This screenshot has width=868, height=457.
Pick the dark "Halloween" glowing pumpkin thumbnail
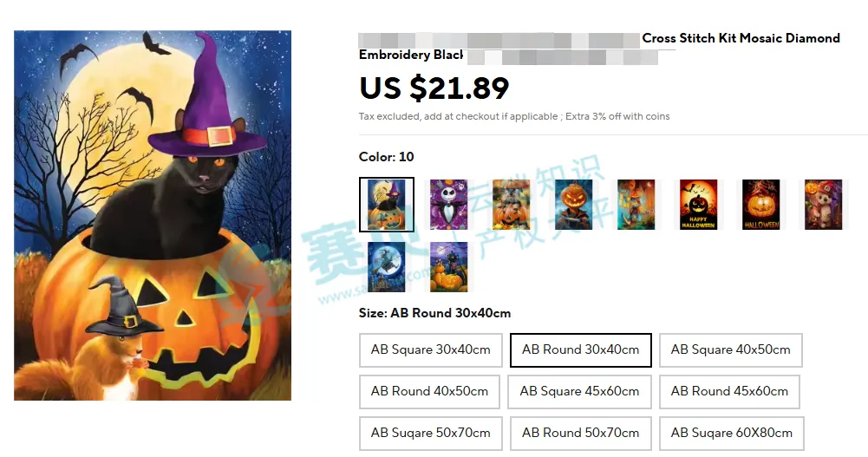pos(760,205)
